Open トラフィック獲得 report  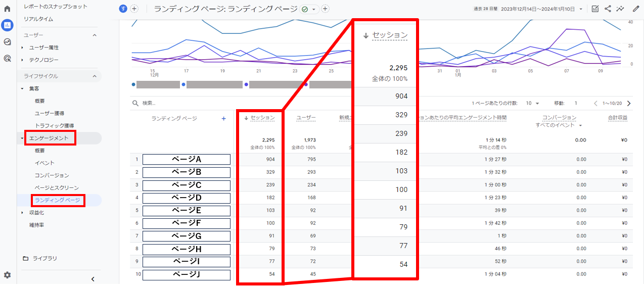click(x=55, y=125)
